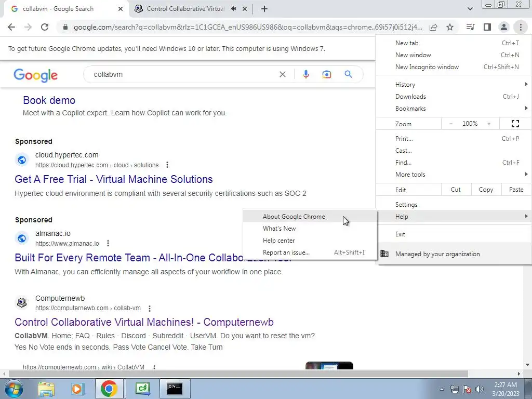Image resolution: width=532 pixels, height=399 pixels.
Task: Click the browser back arrow
Action: 11,27
